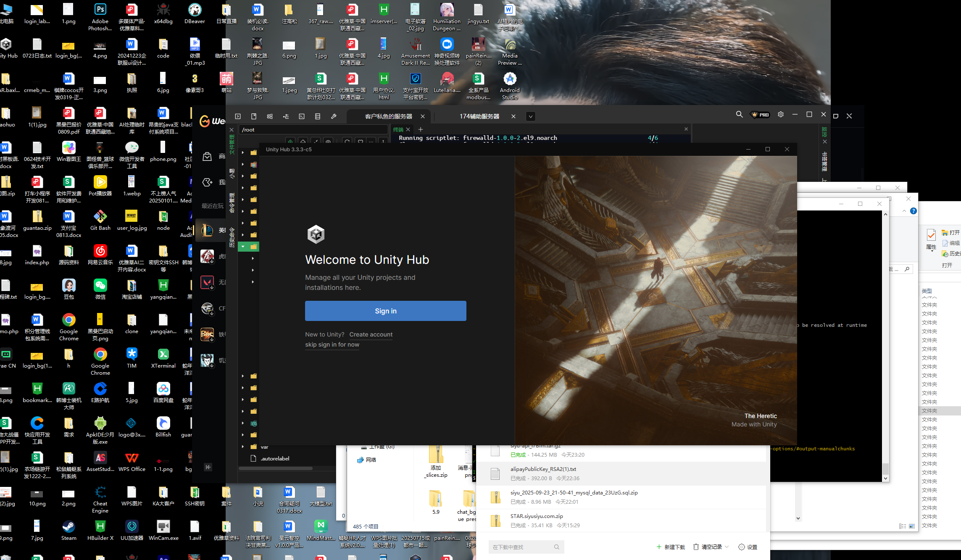Click the PRO crown badge
Screen dimensions: 961x560
pos(761,115)
